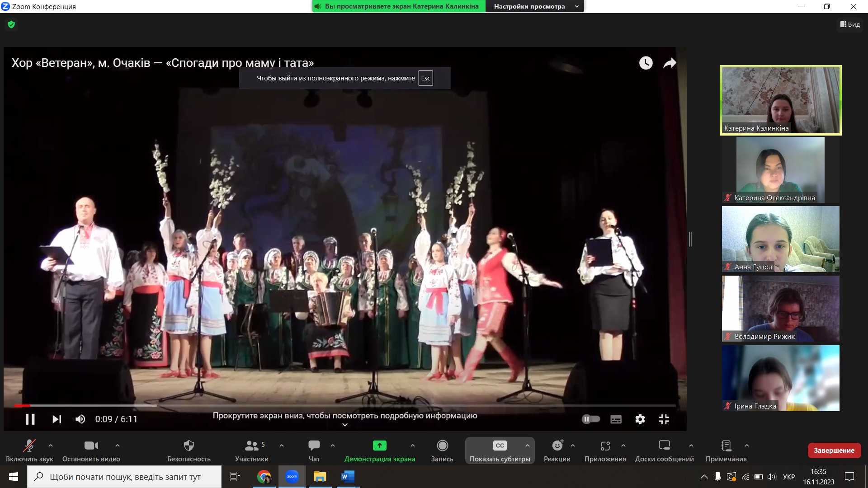The image size is (868, 488).
Task: Expand chevron beside Демонстрация экрана
Action: [412, 446]
